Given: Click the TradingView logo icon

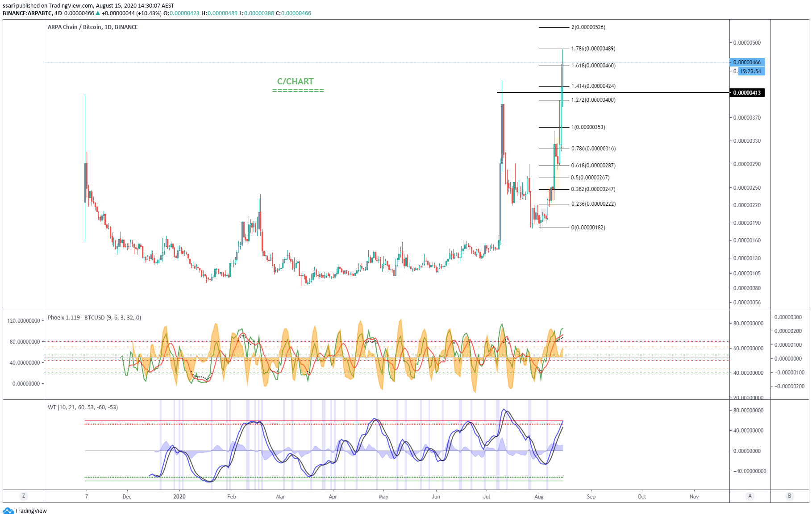Looking at the screenshot, I should [x=8, y=511].
